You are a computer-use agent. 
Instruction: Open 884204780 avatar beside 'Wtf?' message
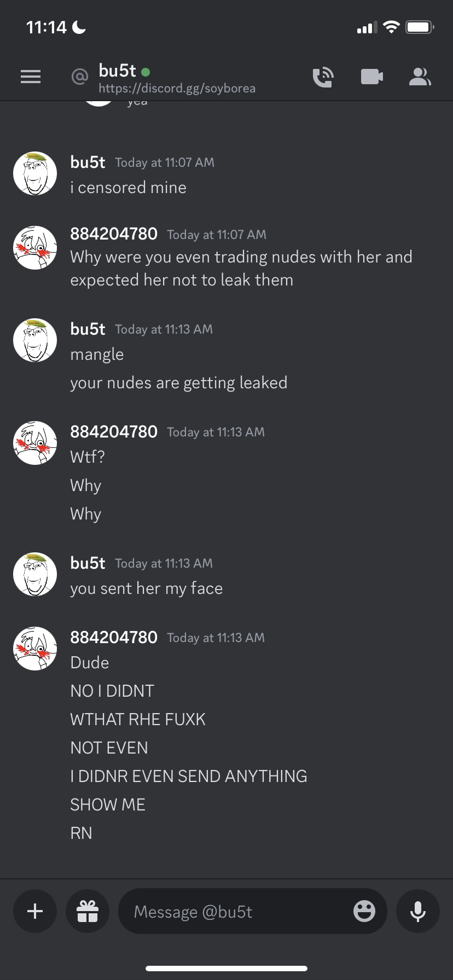pyautogui.click(x=35, y=443)
